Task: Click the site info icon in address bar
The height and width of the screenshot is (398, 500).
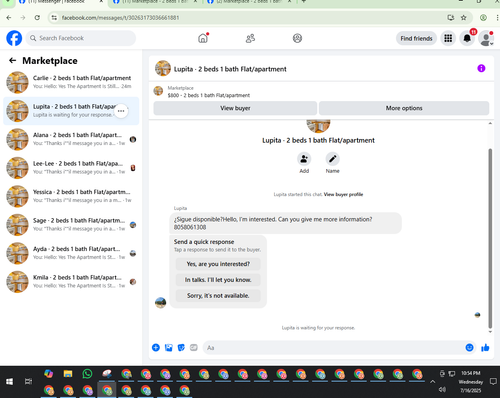Action: click(54, 18)
